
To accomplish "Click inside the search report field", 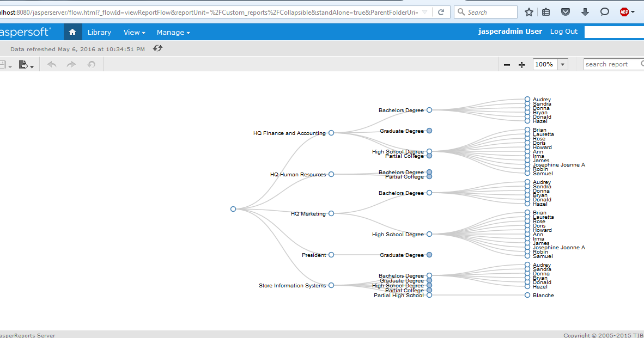I will [610, 64].
